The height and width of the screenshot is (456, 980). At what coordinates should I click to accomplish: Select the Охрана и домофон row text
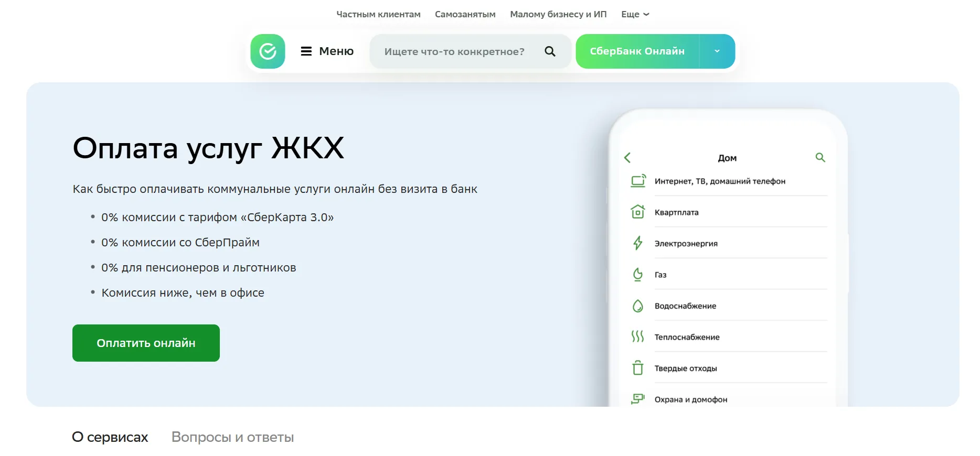[x=691, y=399]
